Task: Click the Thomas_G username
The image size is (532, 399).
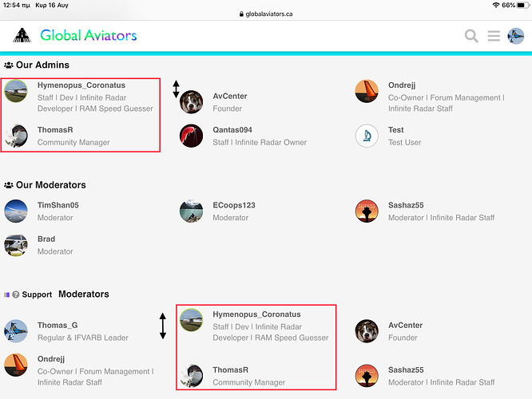Action: pos(58,326)
